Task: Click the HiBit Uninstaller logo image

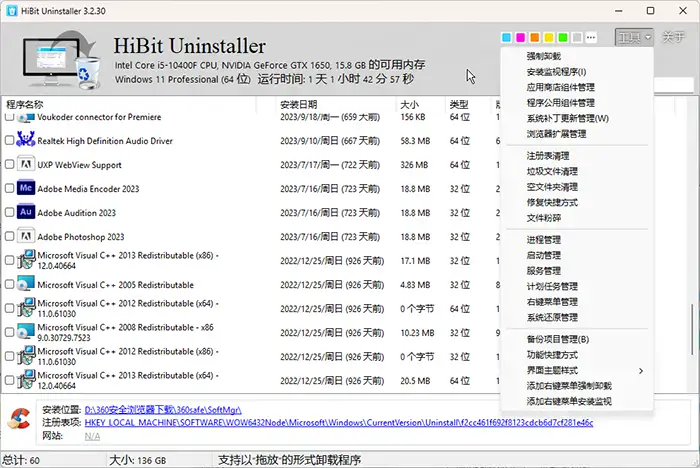Action: (x=62, y=59)
